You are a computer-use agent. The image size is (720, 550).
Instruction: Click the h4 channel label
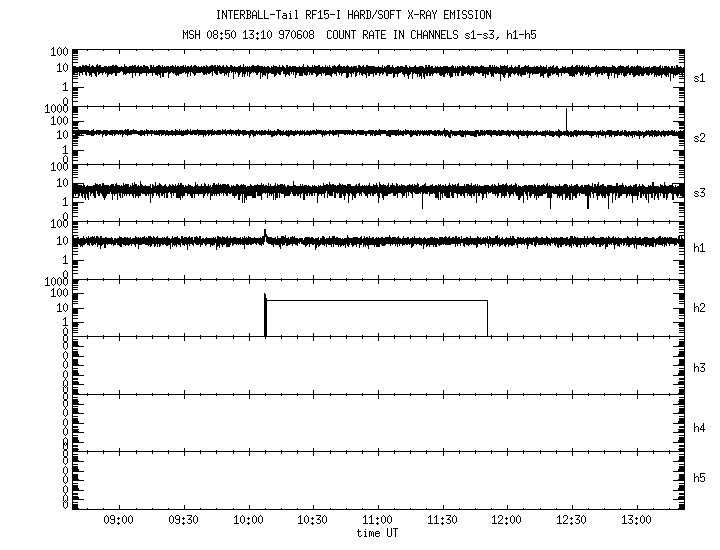pos(700,428)
